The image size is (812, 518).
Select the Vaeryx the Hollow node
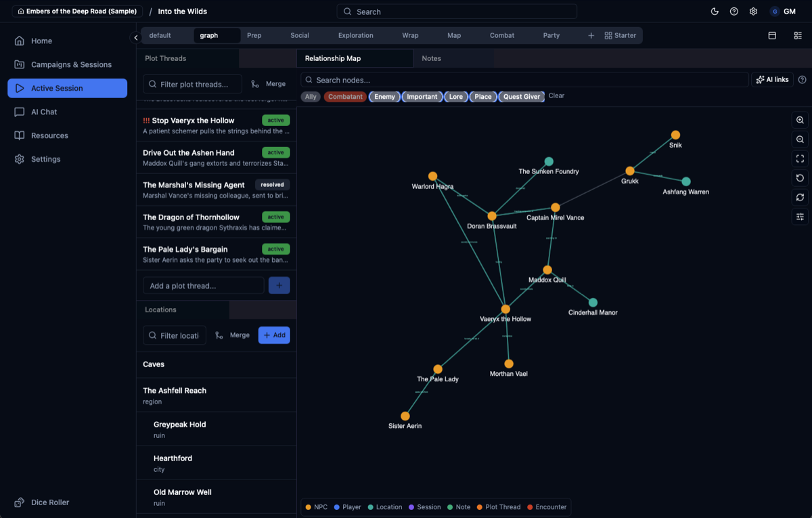[x=505, y=309]
